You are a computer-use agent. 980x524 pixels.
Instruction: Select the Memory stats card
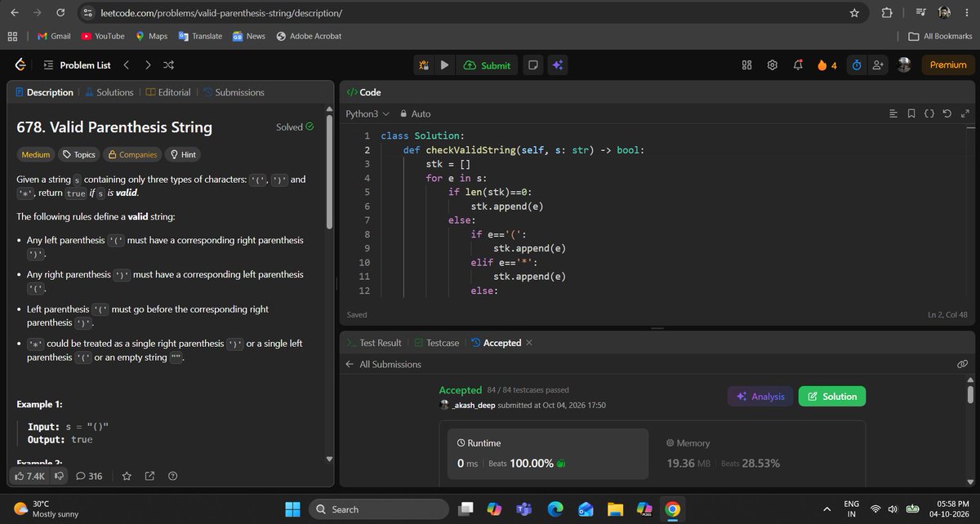pos(758,454)
